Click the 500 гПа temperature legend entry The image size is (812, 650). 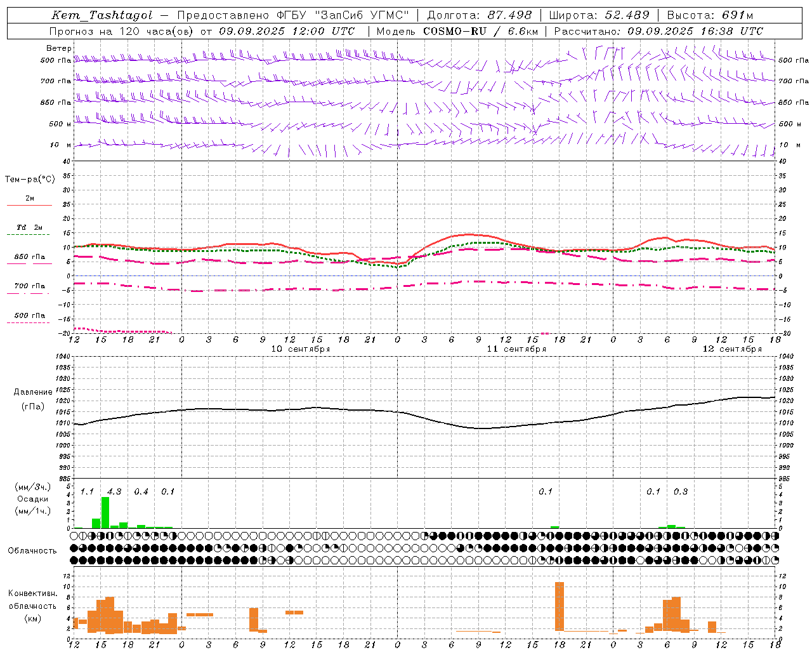30,315
